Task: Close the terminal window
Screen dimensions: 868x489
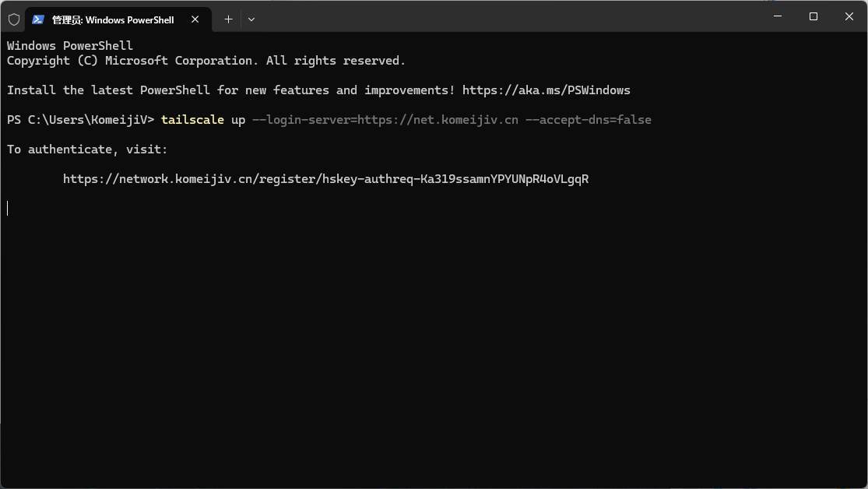Action: [x=849, y=16]
